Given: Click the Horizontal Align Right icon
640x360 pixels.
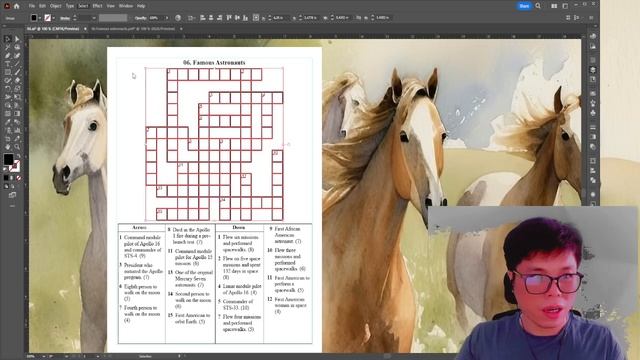Looking at the screenshot, I should pos(220,18).
